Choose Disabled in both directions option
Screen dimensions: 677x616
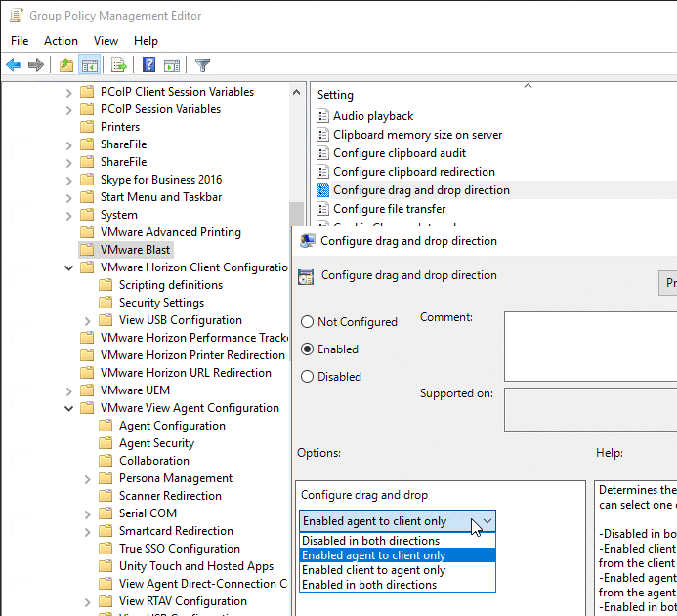pyautogui.click(x=398, y=541)
